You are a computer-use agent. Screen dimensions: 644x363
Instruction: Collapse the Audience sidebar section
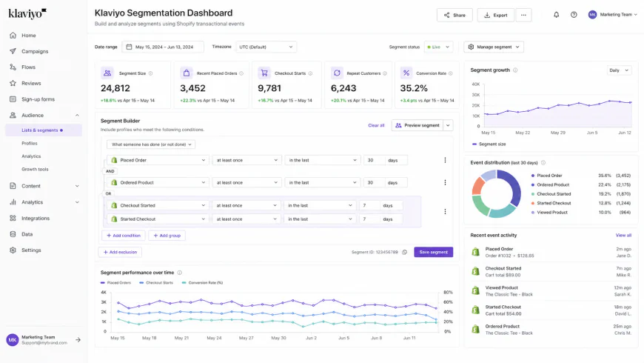77,116
